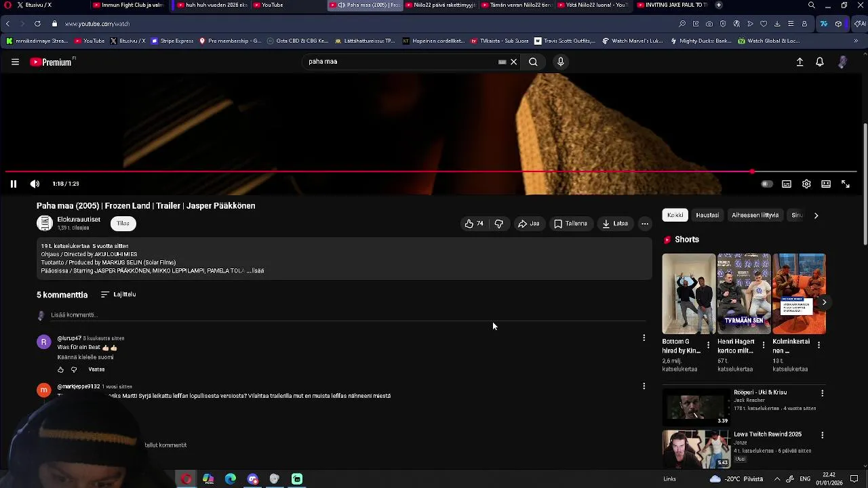The width and height of the screenshot is (868, 488).
Task: Open YouTube account avatar menu
Action: [x=842, y=62]
